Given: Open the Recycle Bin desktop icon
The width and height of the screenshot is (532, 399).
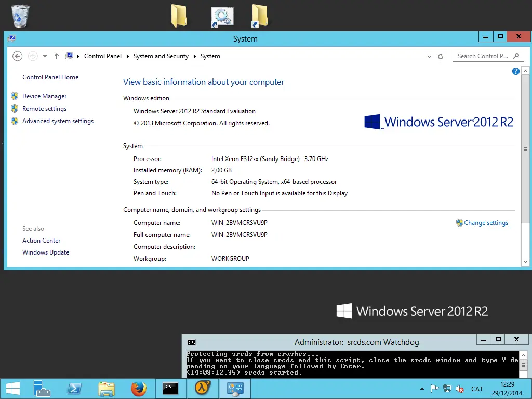Looking at the screenshot, I should click(x=20, y=16).
